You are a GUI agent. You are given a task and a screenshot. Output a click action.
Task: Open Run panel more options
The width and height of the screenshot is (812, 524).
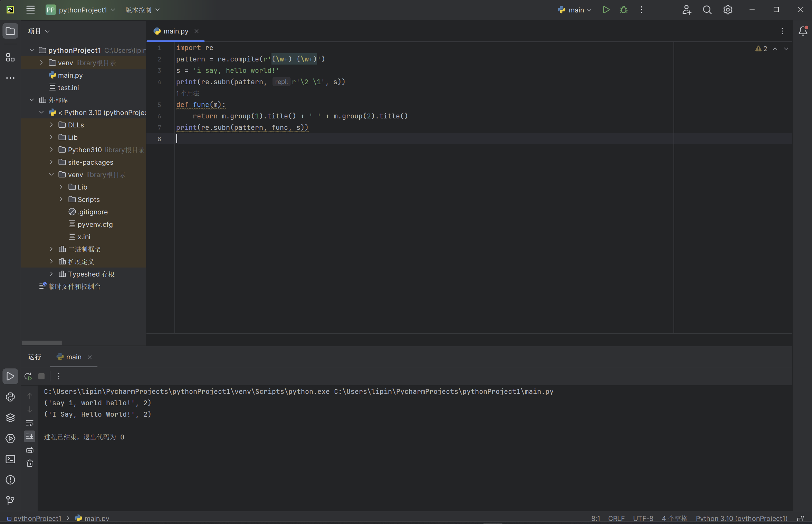coord(59,376)
